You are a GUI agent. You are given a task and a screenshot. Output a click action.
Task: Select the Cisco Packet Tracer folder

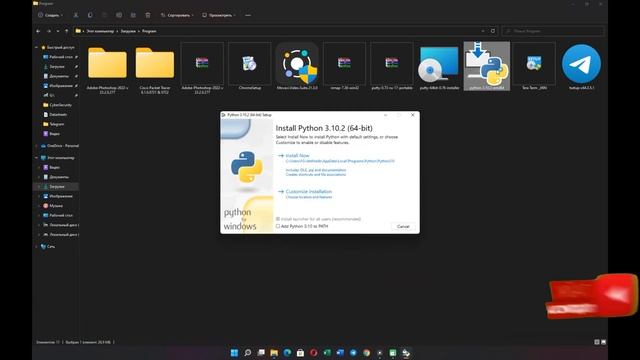click(x=154, y=69)
